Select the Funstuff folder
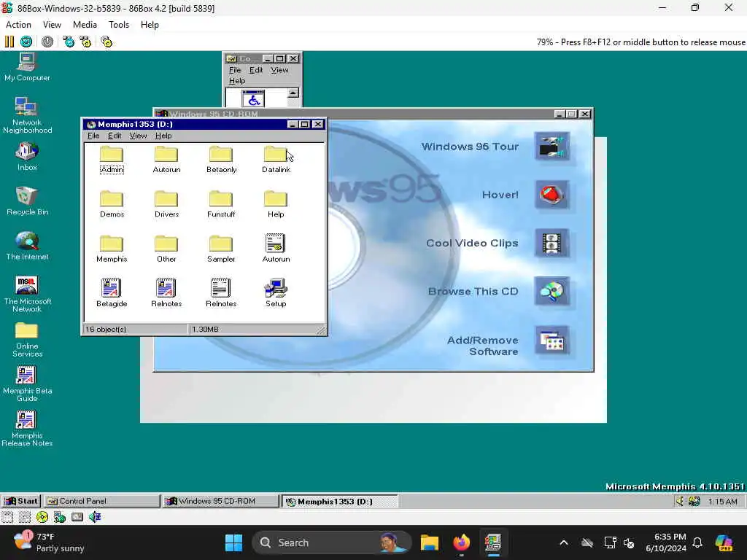The width and height of the screenshot is (747, 560). [221, 205]
